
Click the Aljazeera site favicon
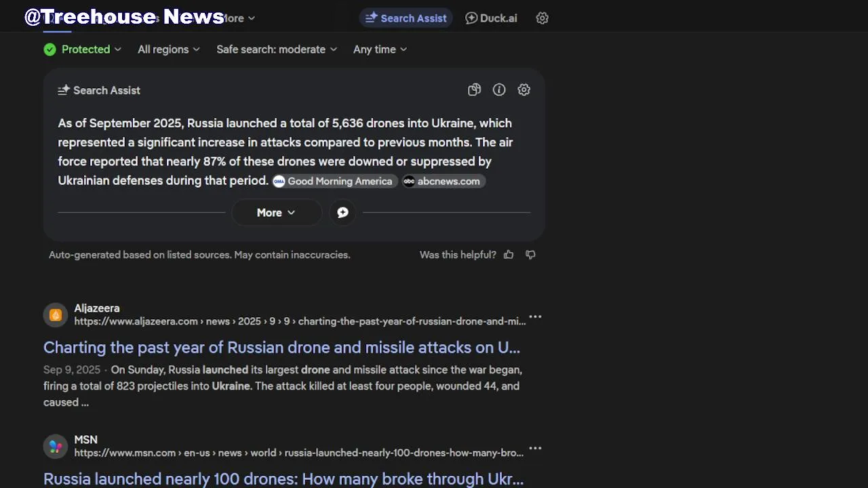coord(56,314)
